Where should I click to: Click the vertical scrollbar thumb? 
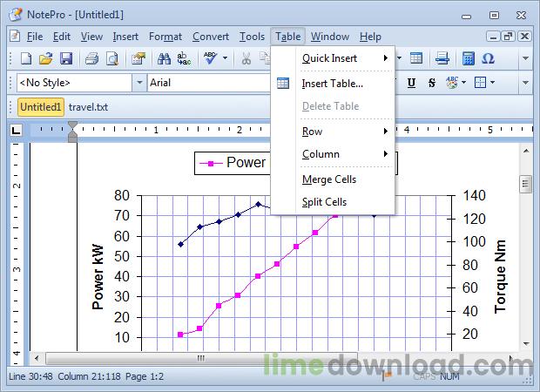(525, 184)
